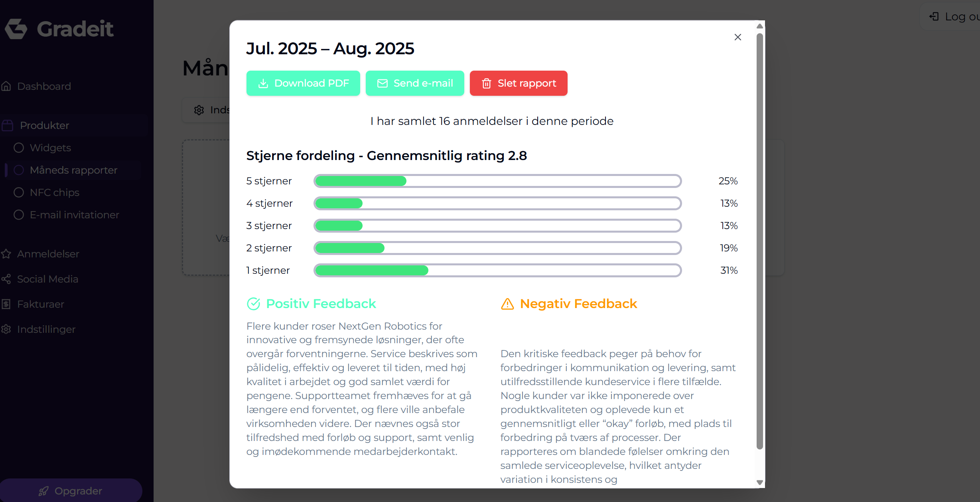Delete report with Slet rapport
The width and height of the screenshot is (980, 502).
pos(518,83)
